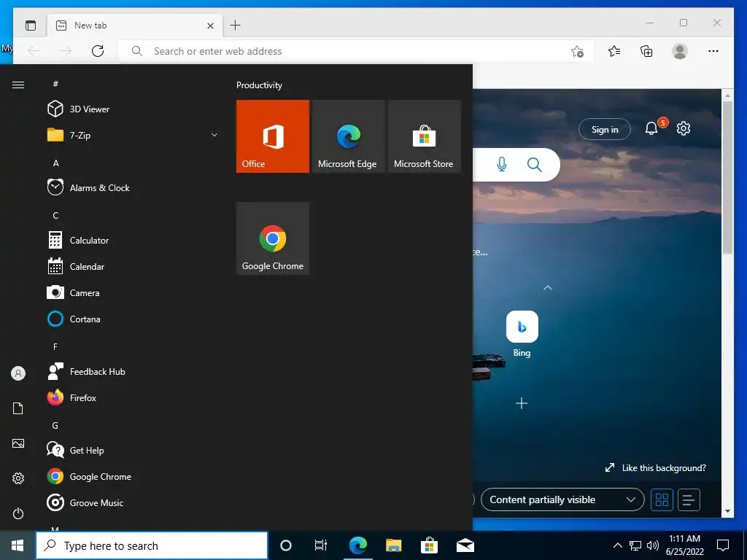Click the Office tile
Screen dimensions: 747x560
coord(273,136)
